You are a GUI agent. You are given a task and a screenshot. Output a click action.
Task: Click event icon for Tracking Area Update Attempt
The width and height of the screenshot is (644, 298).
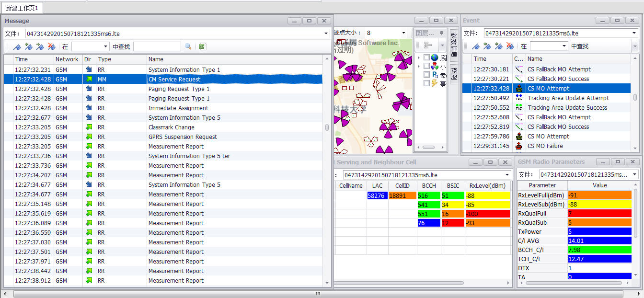pyautogui.click(x=519, y=98)
